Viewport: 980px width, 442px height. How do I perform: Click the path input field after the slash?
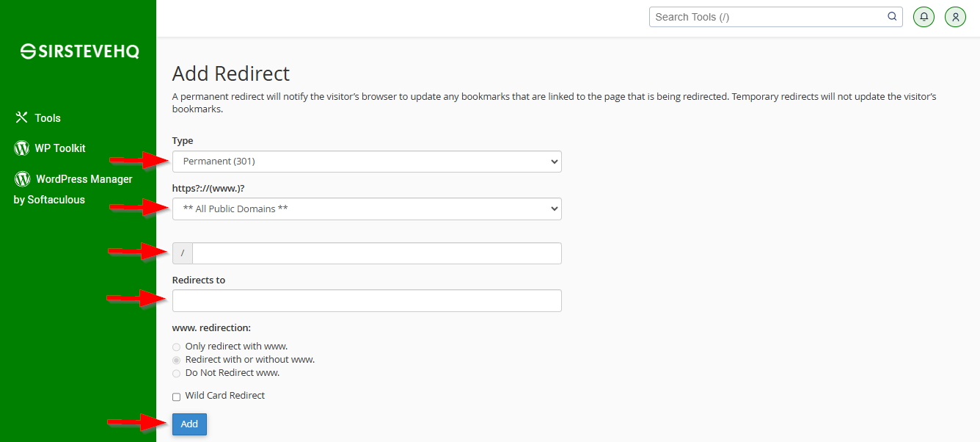pyautogui.click(x=377, y=253)
